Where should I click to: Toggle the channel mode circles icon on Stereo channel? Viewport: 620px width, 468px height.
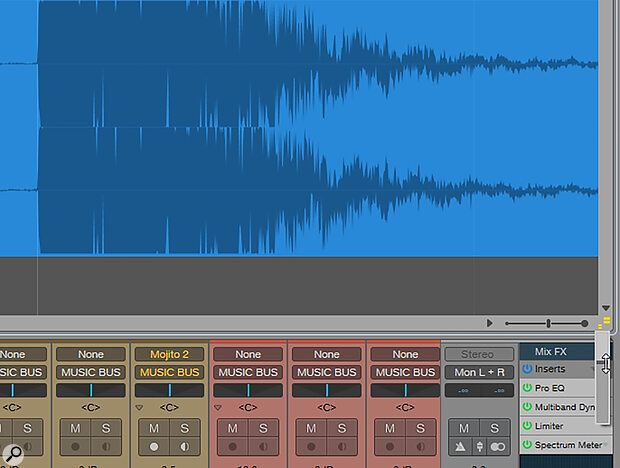[x=497, y=447]
